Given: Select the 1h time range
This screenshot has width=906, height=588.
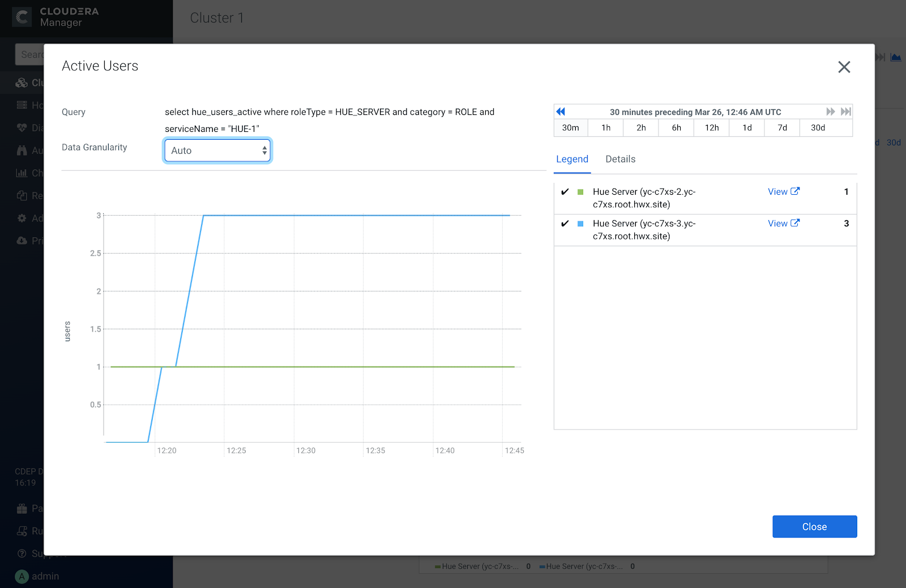Looking at the screenshot, I should point(606,128).
